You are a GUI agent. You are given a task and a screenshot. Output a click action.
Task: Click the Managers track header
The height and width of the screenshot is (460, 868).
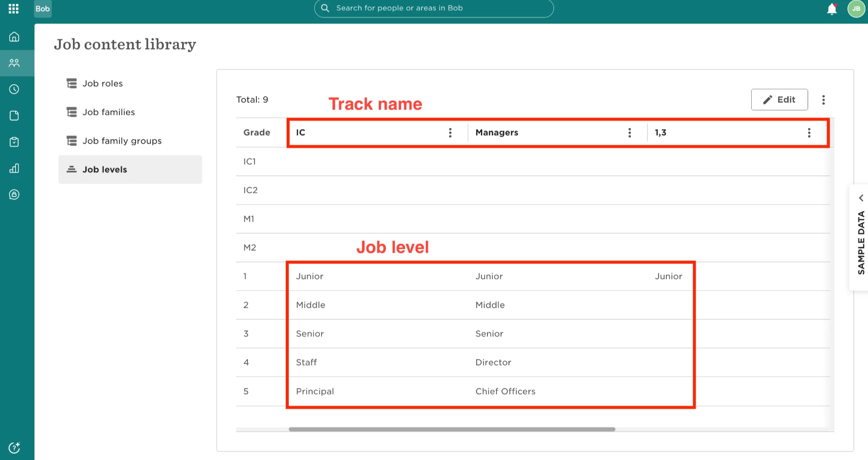point(497,133)
